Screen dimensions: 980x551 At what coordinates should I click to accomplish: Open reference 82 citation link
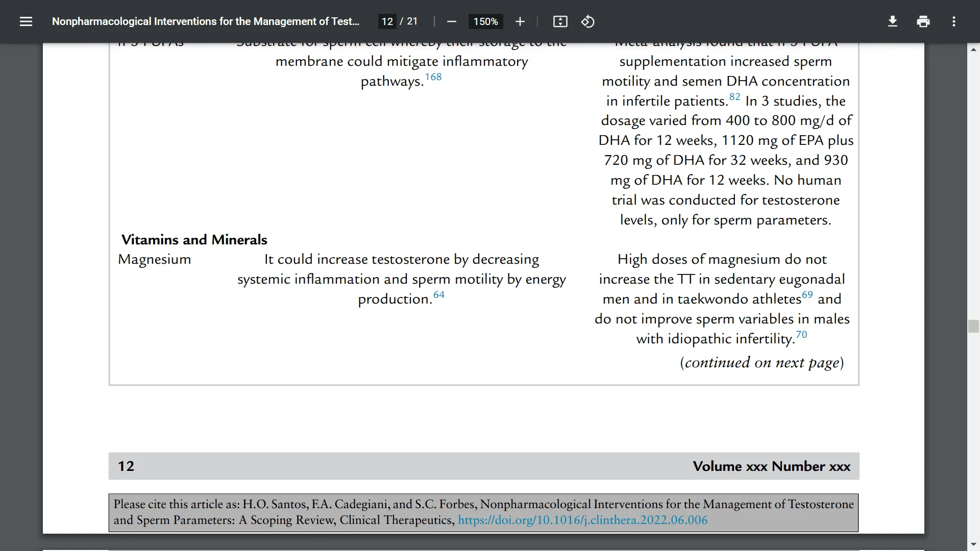click(734, 97)
